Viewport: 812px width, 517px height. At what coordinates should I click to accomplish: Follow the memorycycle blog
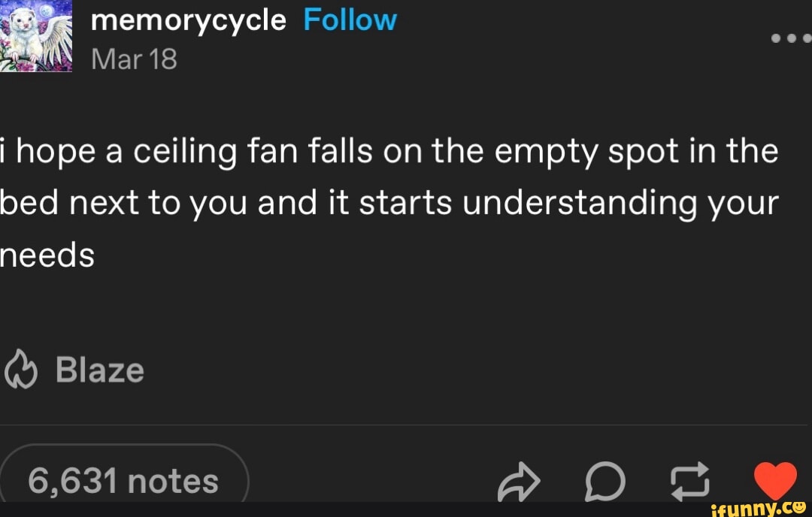[350, 20]
